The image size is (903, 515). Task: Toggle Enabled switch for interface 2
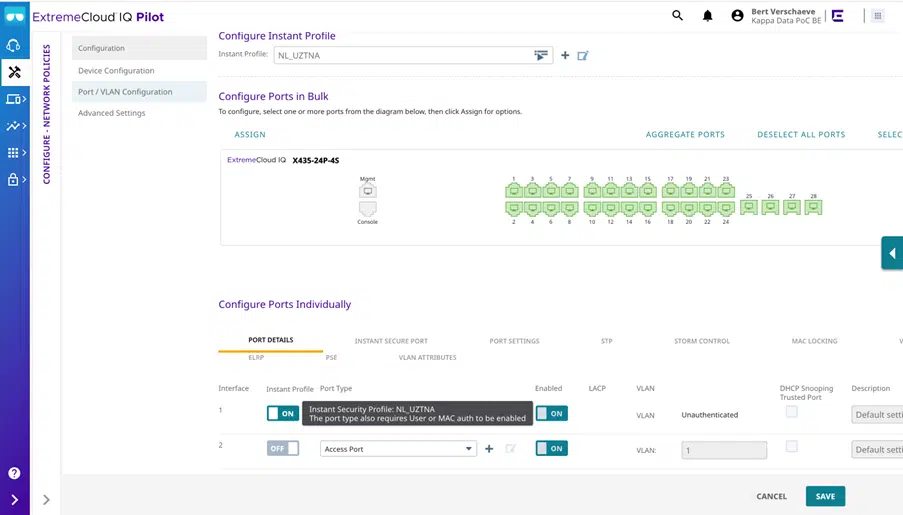click(552, 448)
